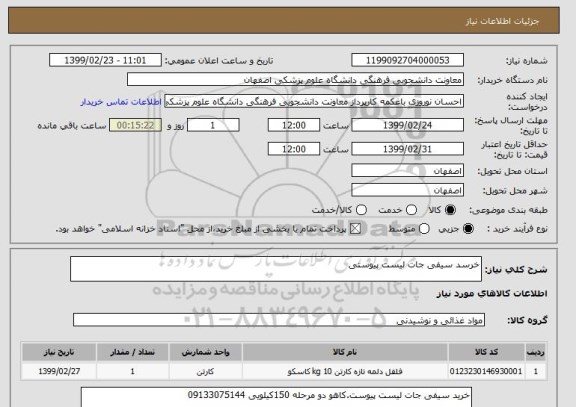576x407 pixels.
Task: Click the اطلاعات کالاهای مورد نیاز heading
Action: coord(492,294)
